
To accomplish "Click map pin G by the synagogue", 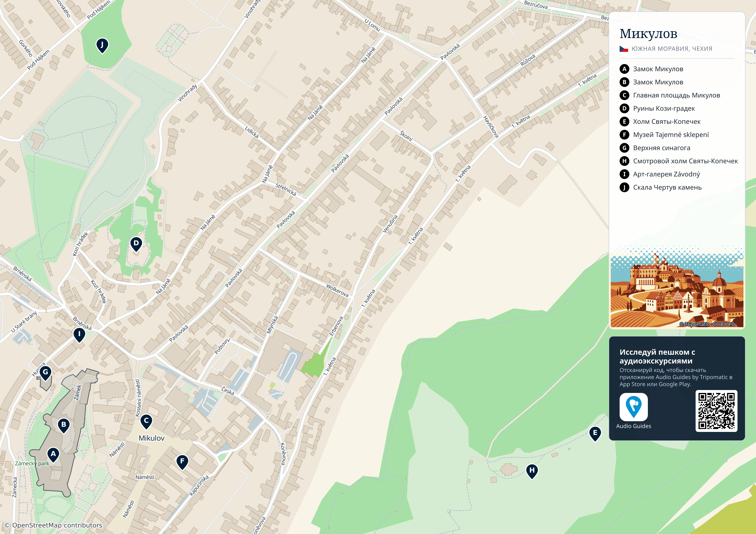I will click(x=46, y=373).
